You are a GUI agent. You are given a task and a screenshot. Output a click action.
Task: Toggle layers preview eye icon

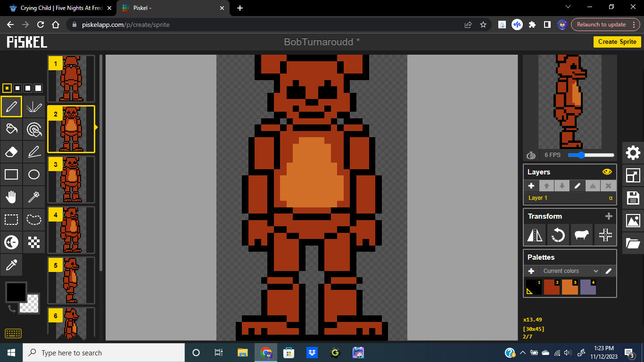tap(607, 172)
